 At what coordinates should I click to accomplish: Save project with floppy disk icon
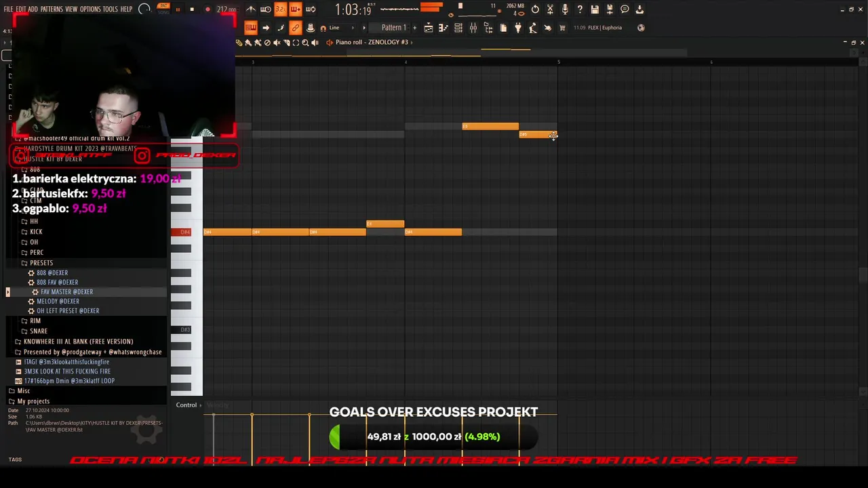(x=595, y=9)
